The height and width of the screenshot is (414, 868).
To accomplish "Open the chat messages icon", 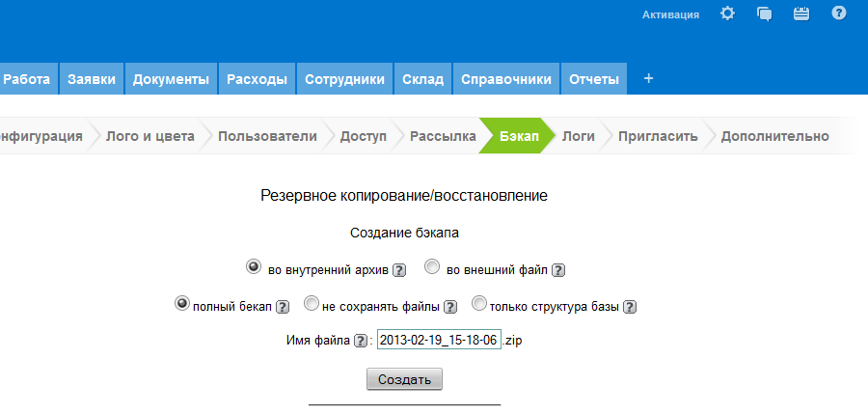I will tap(765, 14).
